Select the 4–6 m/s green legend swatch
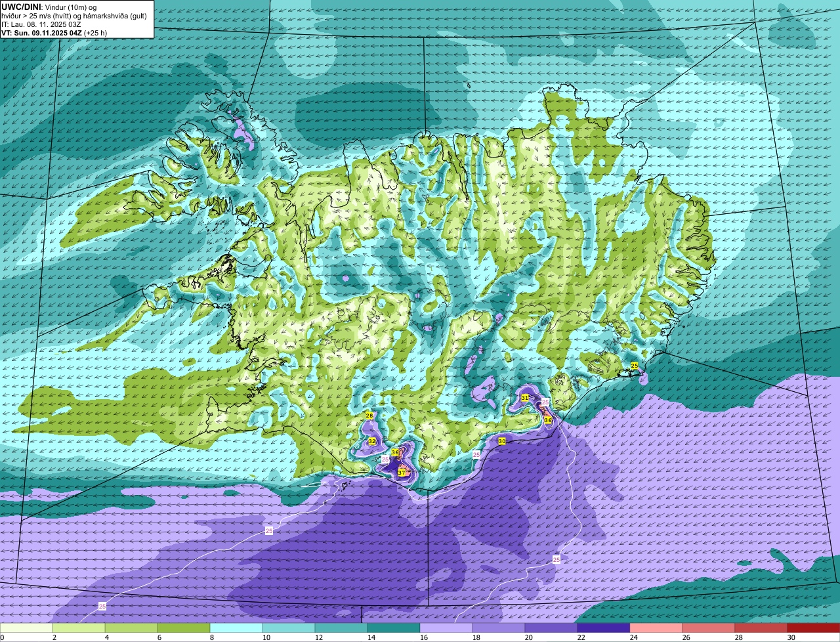This screenshot has width=840, height=642. click(131, 628)
